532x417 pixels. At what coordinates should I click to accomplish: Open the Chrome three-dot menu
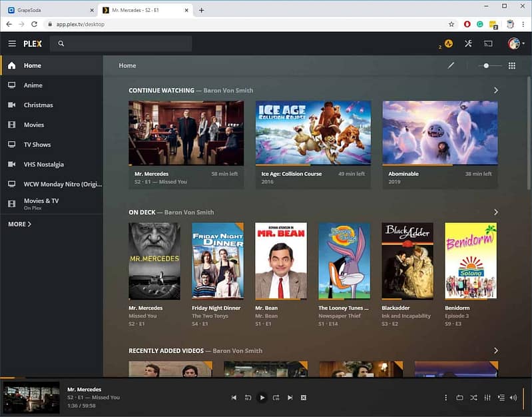(x=523, y=24)
